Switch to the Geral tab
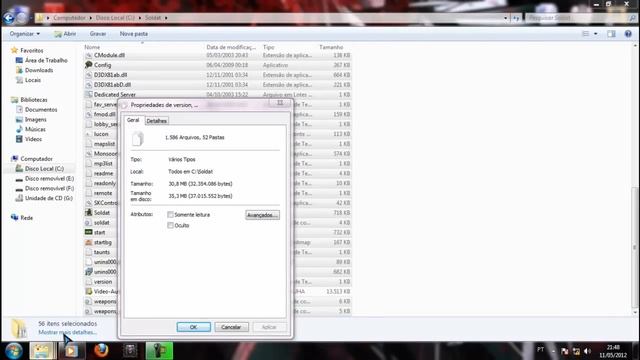The width and height of the screenshot is (640, 360). (133, 120)
